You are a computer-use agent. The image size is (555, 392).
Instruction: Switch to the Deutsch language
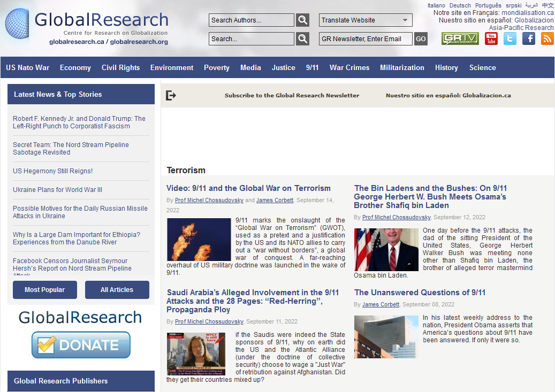(x=460, y=5)
